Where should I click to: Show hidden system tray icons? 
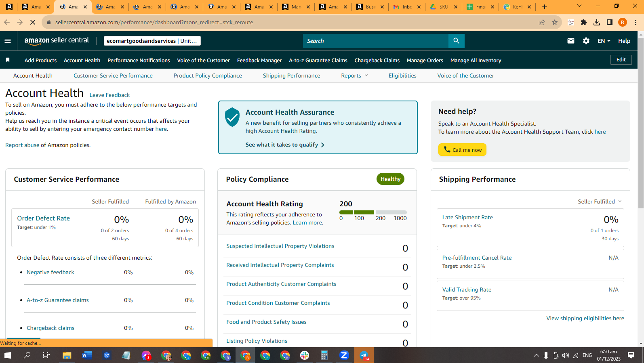point(537,355)
